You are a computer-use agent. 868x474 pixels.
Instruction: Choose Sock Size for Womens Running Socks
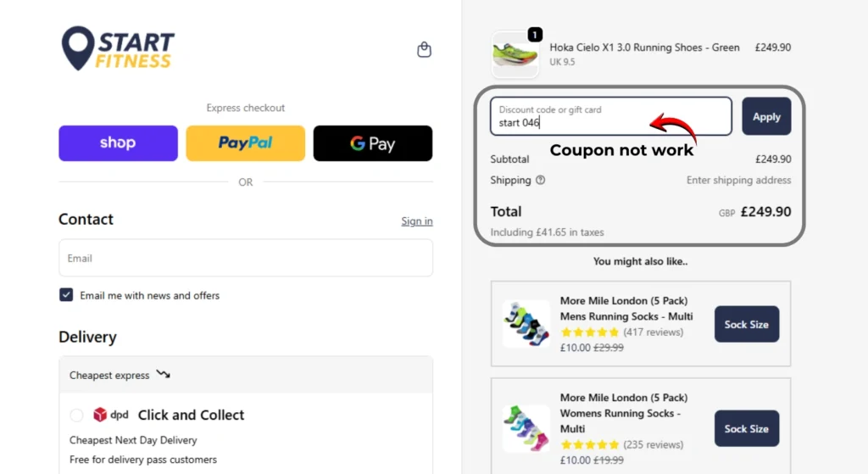746,428
